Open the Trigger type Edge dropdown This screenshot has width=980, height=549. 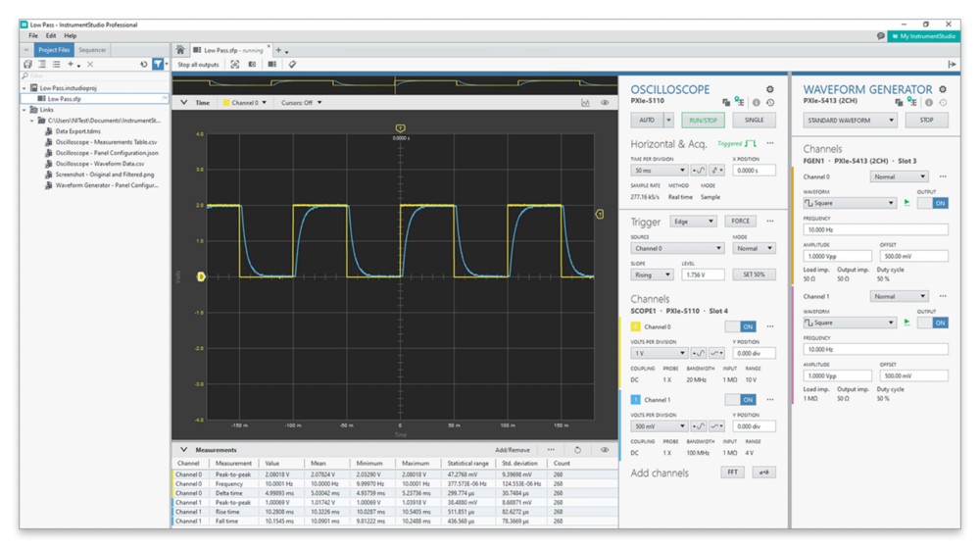693,222
